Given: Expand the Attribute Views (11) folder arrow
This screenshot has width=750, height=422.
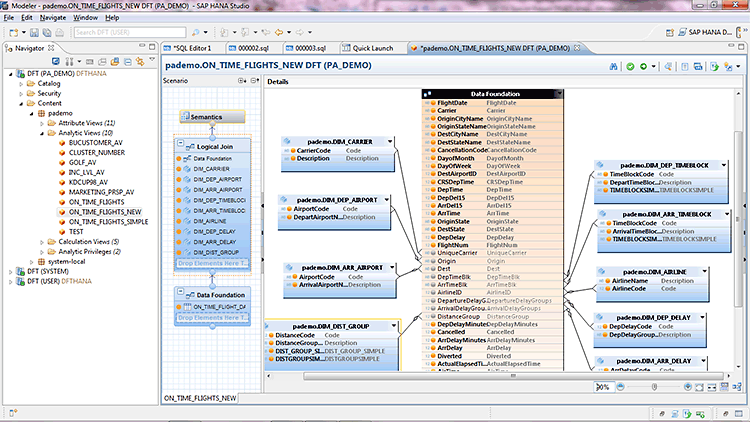Looking at the screenshot, I should click(x=42, y=123).
